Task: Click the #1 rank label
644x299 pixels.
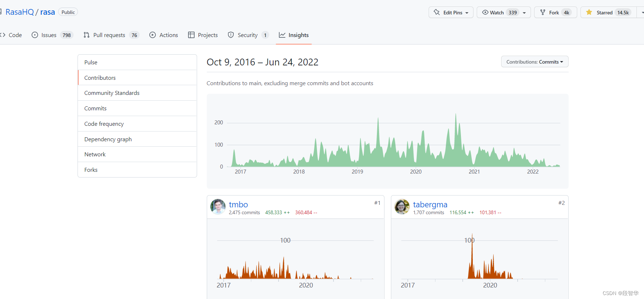Action: [377, 203]
